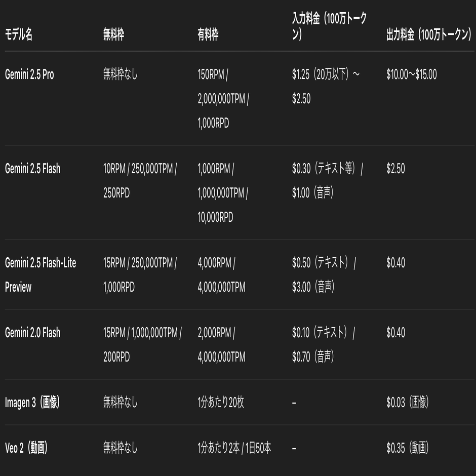Click the Gemini 2.5 Pro model name

pos(29,75)
